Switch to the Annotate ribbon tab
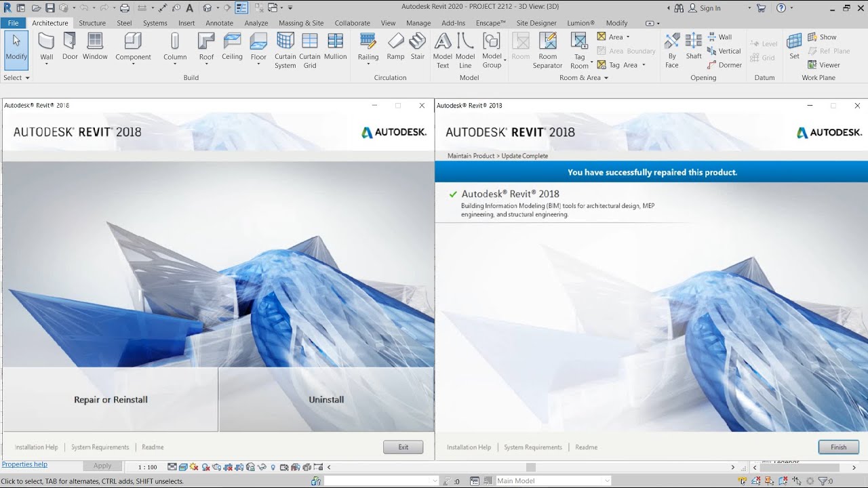 (219, 23)
